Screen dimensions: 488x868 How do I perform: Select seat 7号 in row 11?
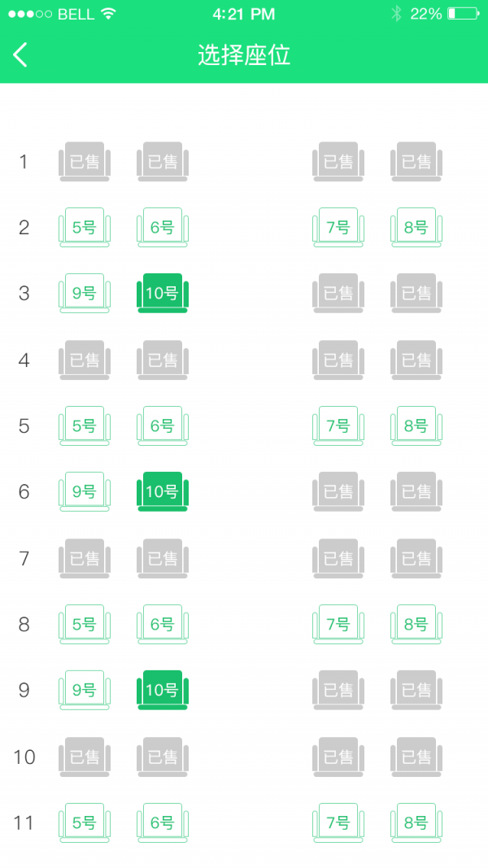click(x=338, y=822)
